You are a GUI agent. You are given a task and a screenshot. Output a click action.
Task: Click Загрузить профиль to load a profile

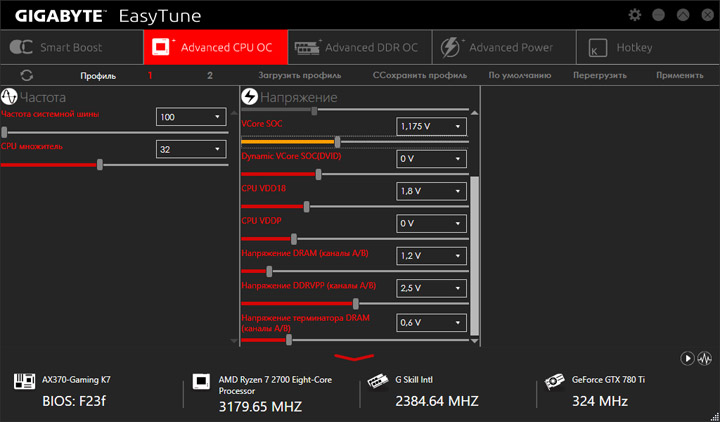coord(299,75)
